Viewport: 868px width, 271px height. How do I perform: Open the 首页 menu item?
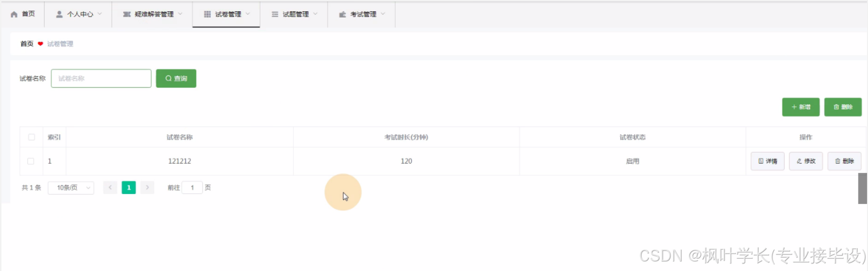pyautogui.click(x=23, y=14)
